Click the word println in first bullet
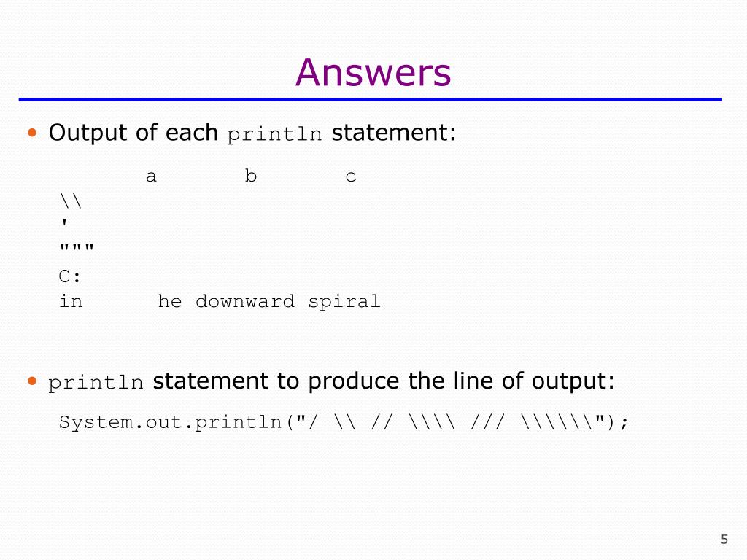747x560 pixels. pos(274,134)
